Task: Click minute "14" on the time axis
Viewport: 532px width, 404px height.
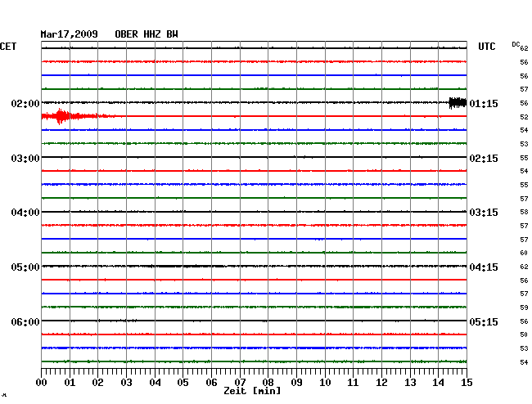Action: [x=438, y=382]
